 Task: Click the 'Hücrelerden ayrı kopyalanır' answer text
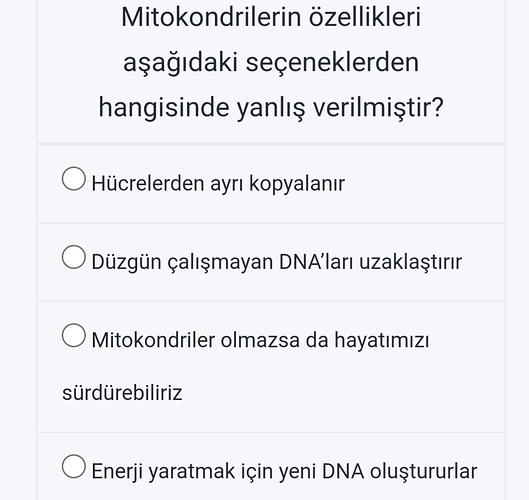click(x=218, y=184)
